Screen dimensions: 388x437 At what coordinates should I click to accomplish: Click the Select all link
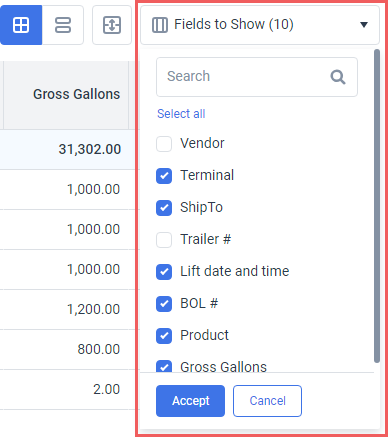click(x=181, y=114)
